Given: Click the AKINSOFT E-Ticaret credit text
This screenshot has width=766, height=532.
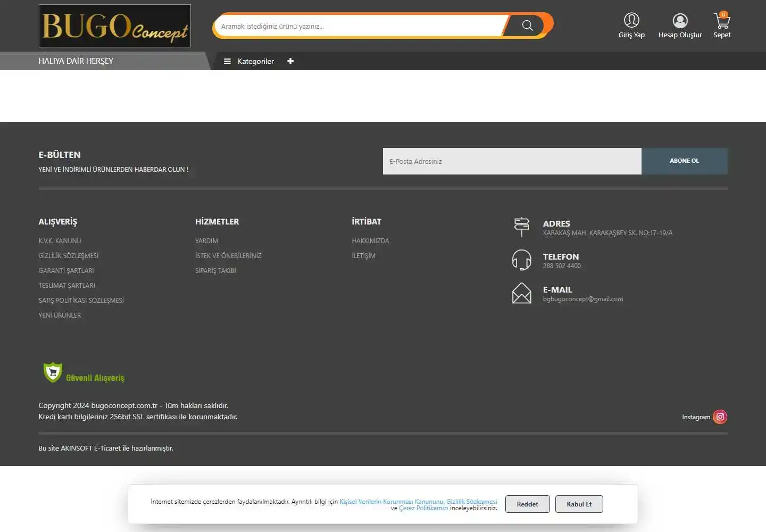Looking at the screenshot, I should pyautogui.click(x=106, y=448).
